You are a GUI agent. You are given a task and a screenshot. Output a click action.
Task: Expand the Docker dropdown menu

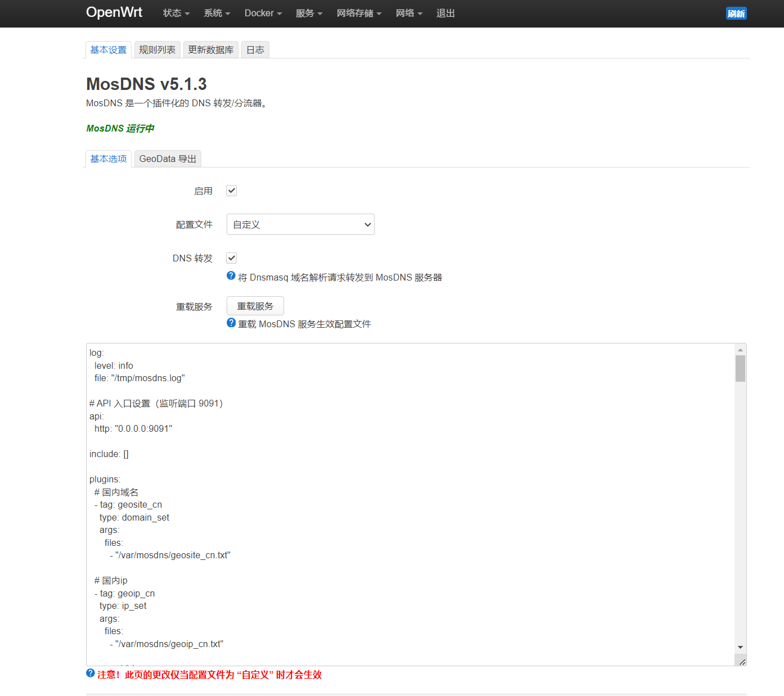263,13
